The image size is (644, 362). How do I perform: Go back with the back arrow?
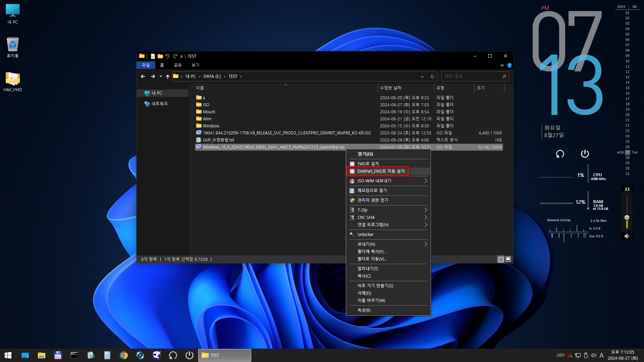[143, 76]
